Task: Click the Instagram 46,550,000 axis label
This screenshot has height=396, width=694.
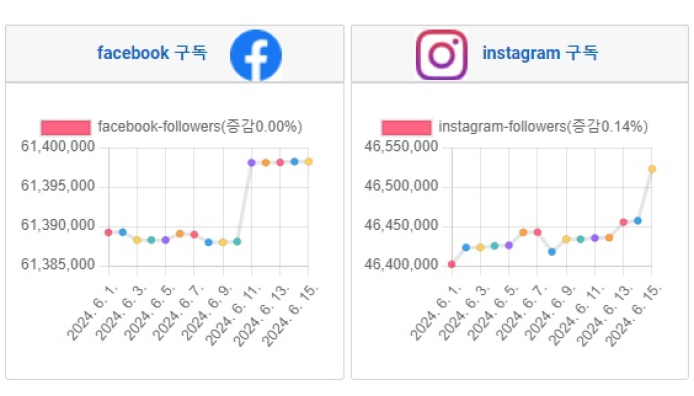Action: coord(401,146)
